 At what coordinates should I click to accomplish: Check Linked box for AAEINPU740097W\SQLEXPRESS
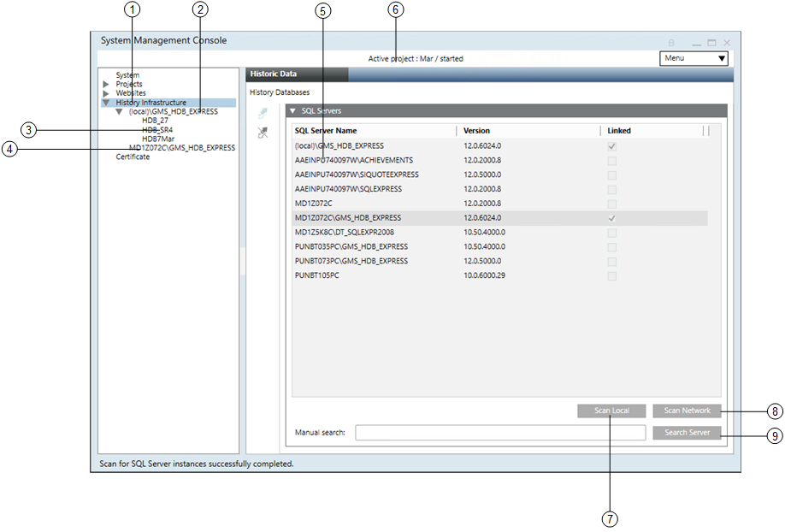tap(611, 189)
